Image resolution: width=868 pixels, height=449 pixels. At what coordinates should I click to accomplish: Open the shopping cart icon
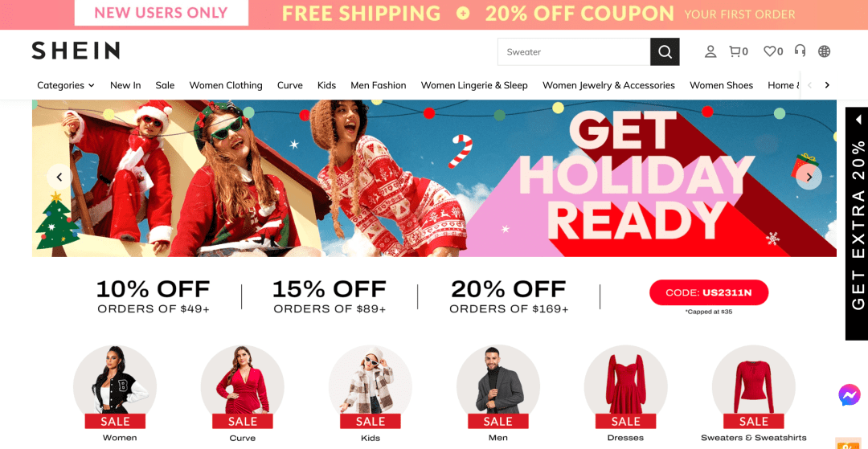[739, 51]
